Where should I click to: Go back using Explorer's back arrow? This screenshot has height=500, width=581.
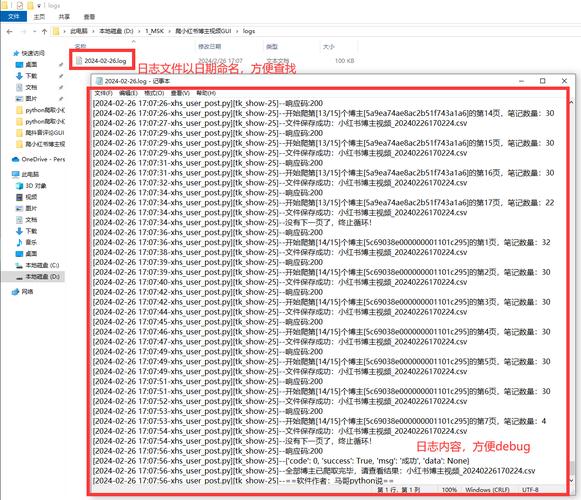[x=10, y=32]
